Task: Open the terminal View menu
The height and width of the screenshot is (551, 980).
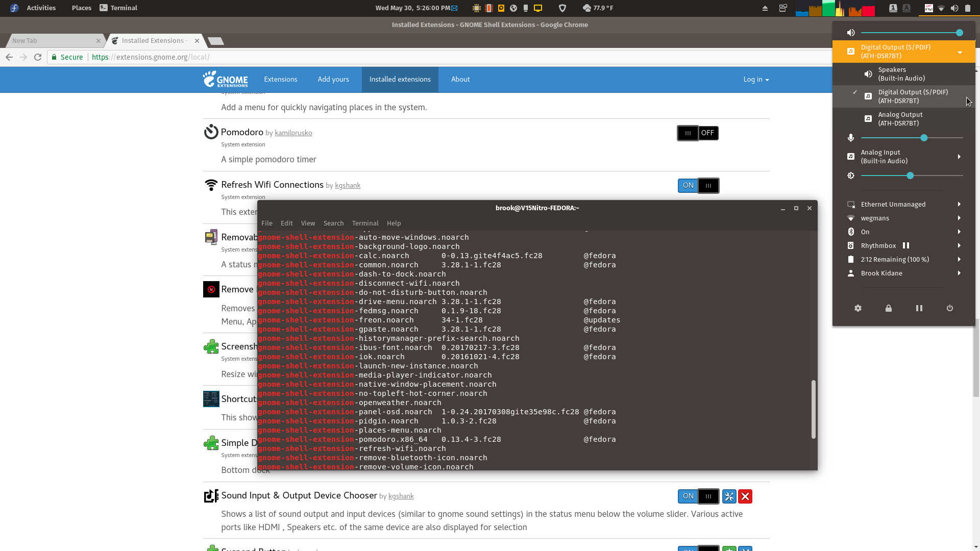Action: point(308,223)
